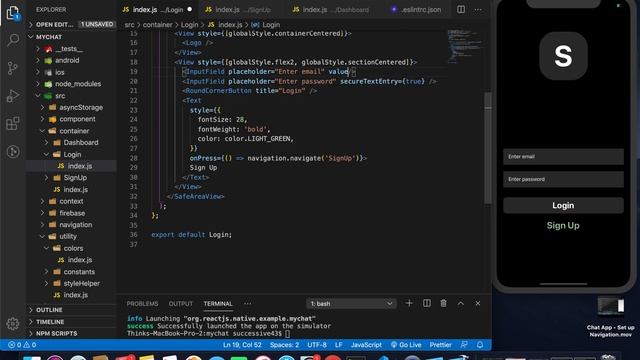Viewport: 640px width, 360px height.
Task: Expand the Dashboard folder
Action: coord(71,142)
